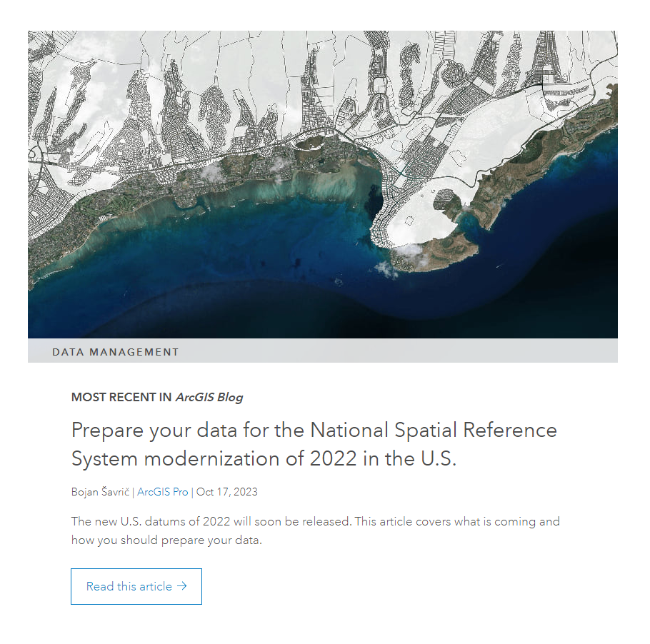This screenshot has height=644, width=650.
Task: Click the text 'how you should prepare your data'
Action: [167, 540]
